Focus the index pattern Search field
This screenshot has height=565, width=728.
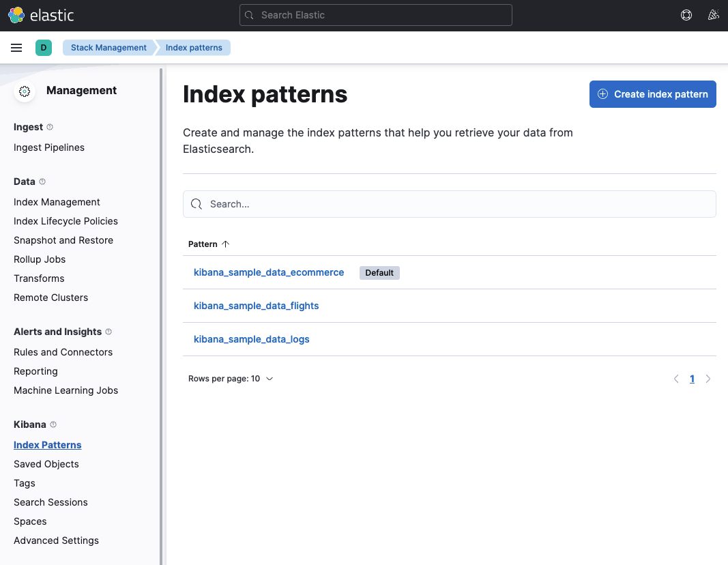coord(450,204)
